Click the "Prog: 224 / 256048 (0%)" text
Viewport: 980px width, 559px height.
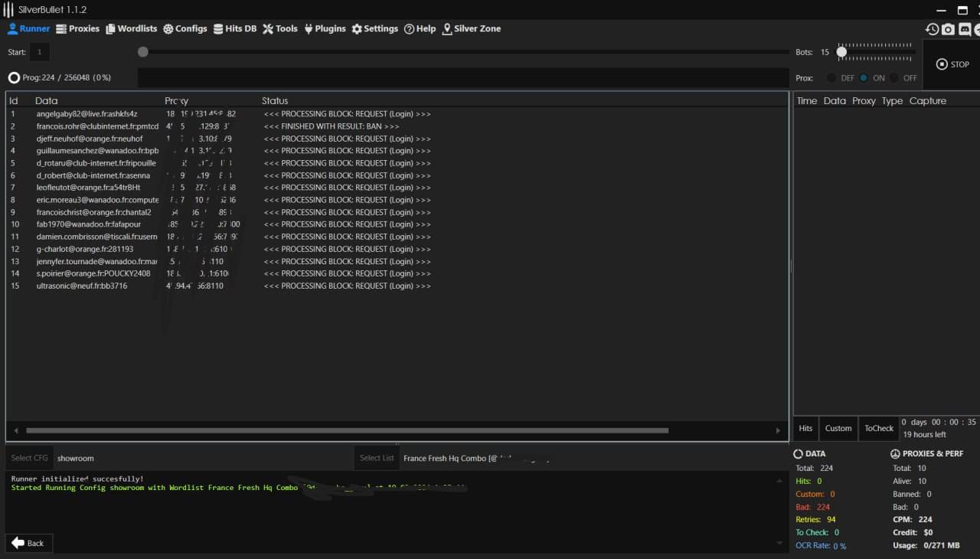(67, 77)
